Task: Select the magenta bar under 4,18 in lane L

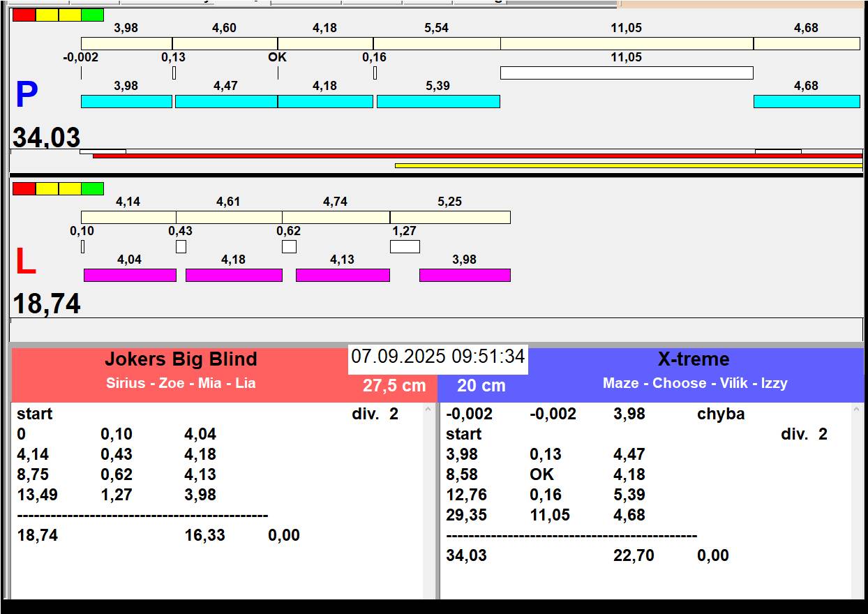Action: 234,275
